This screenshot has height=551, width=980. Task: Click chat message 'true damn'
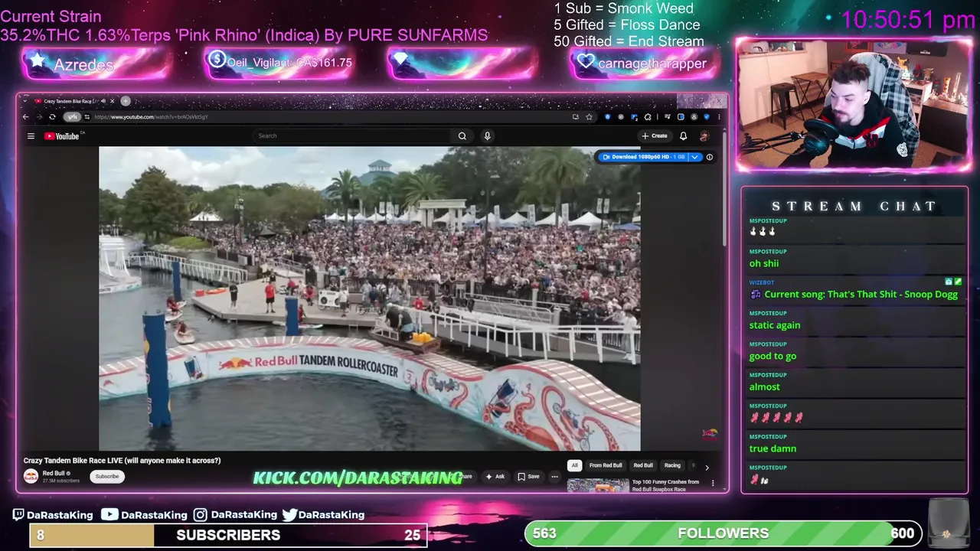[773, 448]
